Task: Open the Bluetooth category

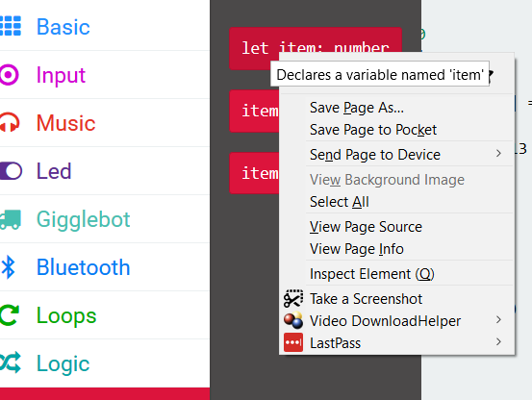Action: (x=105, y=267)
